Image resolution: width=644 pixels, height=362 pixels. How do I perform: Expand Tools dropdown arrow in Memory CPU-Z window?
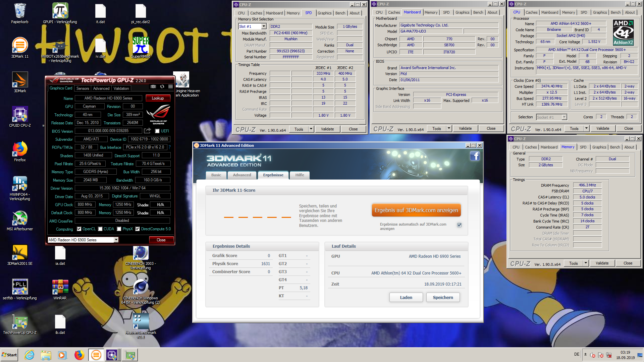click(x=586, y=263)
